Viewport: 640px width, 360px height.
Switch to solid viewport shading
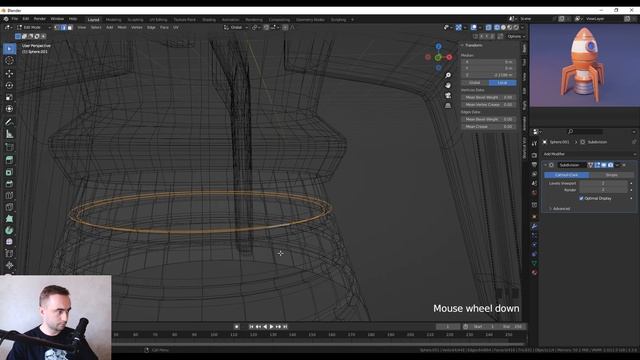(503, 27)
